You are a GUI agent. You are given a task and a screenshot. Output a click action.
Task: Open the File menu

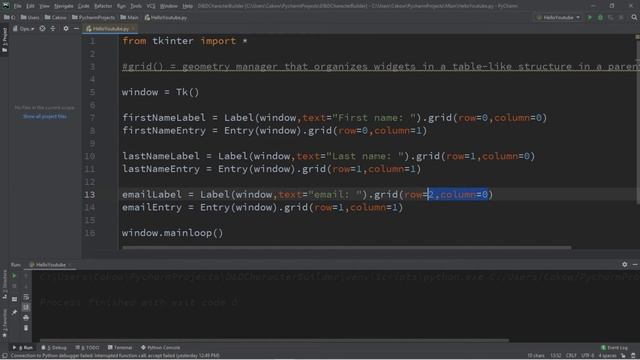[17, 6]
